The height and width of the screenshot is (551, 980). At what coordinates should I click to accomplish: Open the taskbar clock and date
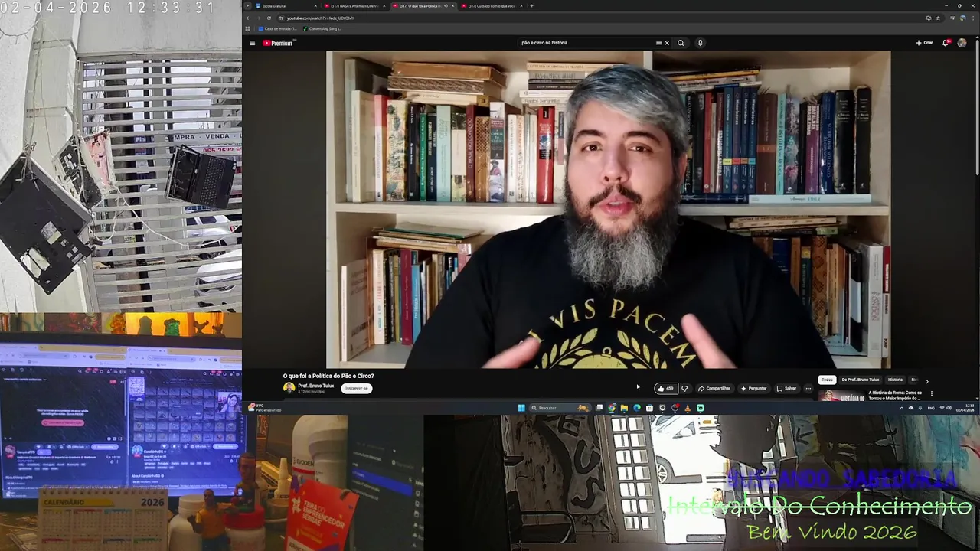[x=965, y=408]
